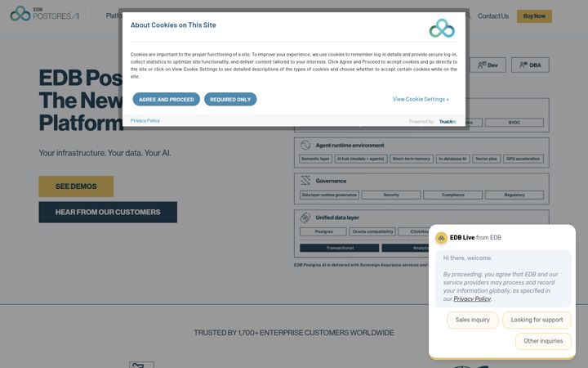Click the Security chip under Governance

pyautogui.click(x=391, y=195)
